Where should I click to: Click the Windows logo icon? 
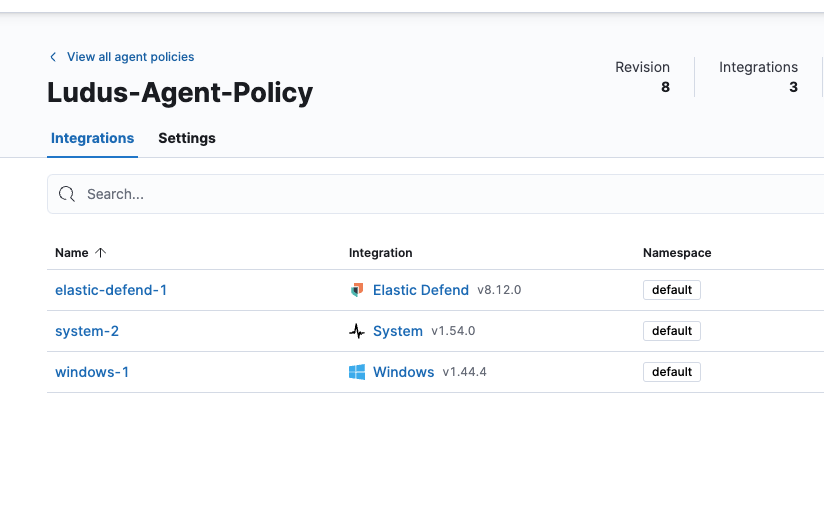(x=357, y=372)
